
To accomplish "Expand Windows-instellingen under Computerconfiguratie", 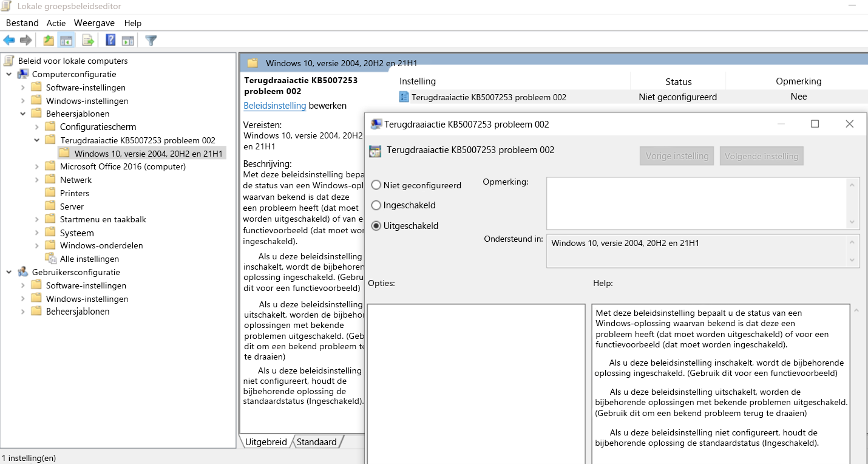I will pyautogui.click(x=23, y=101).
